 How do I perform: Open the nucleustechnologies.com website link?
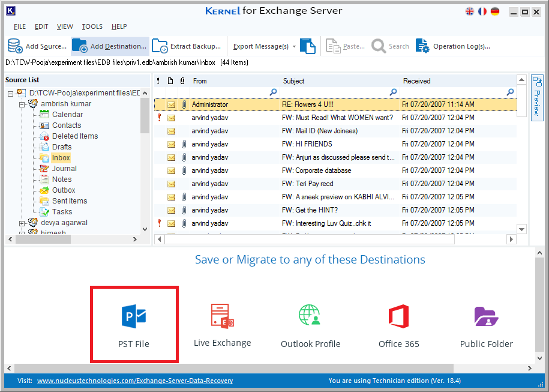click(x=135, y=381)
